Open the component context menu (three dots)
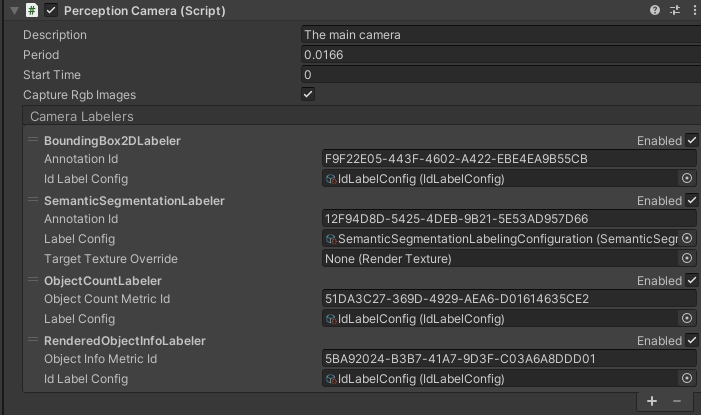The image size is (701, 415). click(692, 10)
